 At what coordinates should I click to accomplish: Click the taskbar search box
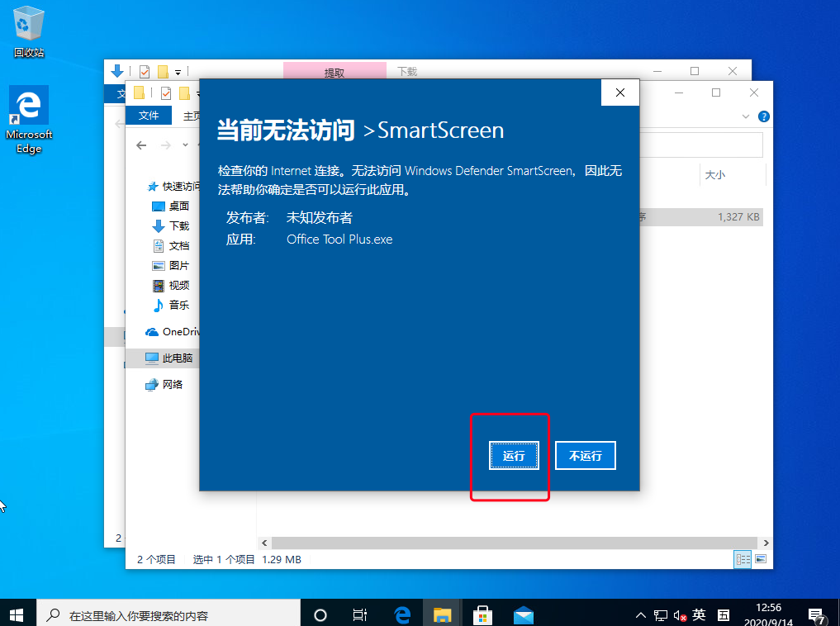[x=168, y=614]
